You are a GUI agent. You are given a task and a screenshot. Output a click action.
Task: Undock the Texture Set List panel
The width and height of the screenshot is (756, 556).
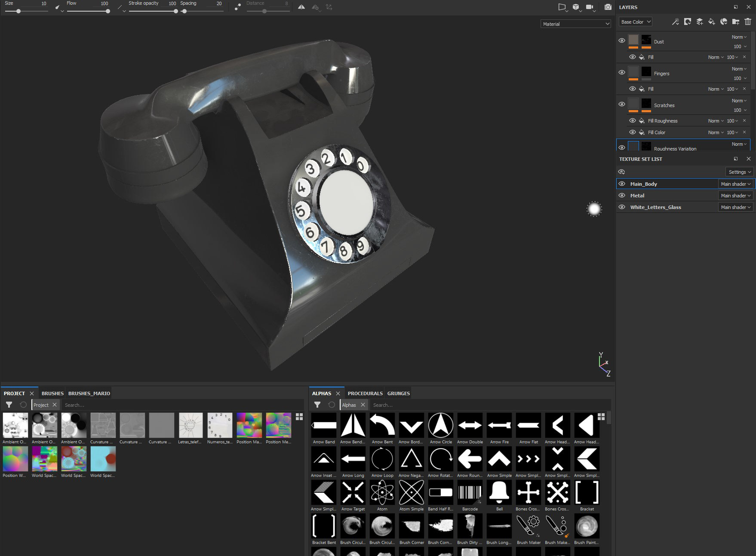click(x=736, y=159)
